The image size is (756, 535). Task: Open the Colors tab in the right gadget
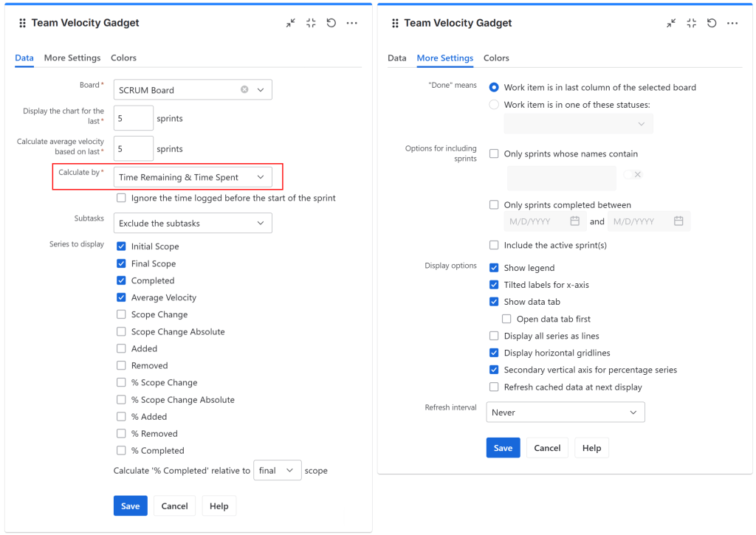pos(496,58)
